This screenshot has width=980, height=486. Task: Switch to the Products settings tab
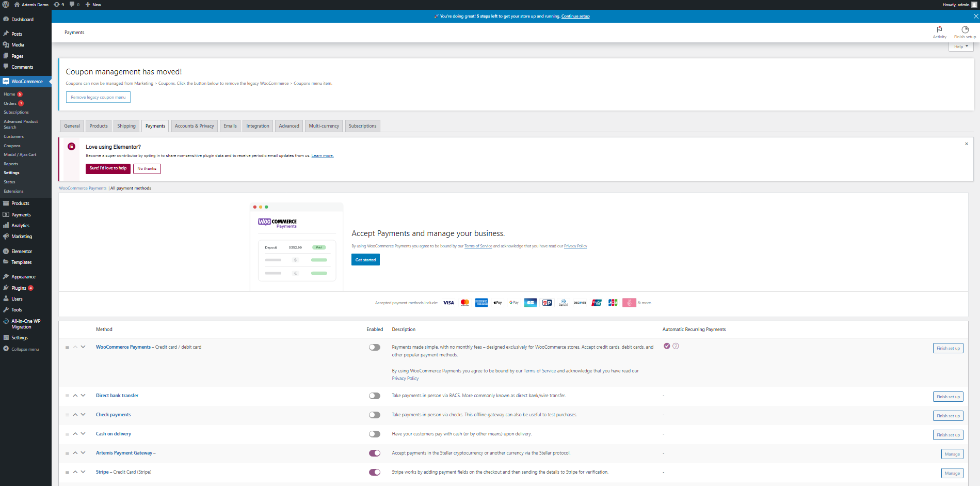[x=99, y=126]
